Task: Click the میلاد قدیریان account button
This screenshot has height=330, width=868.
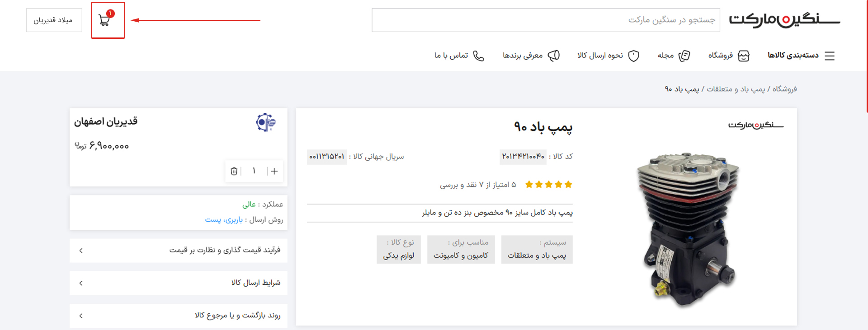Action: point(53,20)
